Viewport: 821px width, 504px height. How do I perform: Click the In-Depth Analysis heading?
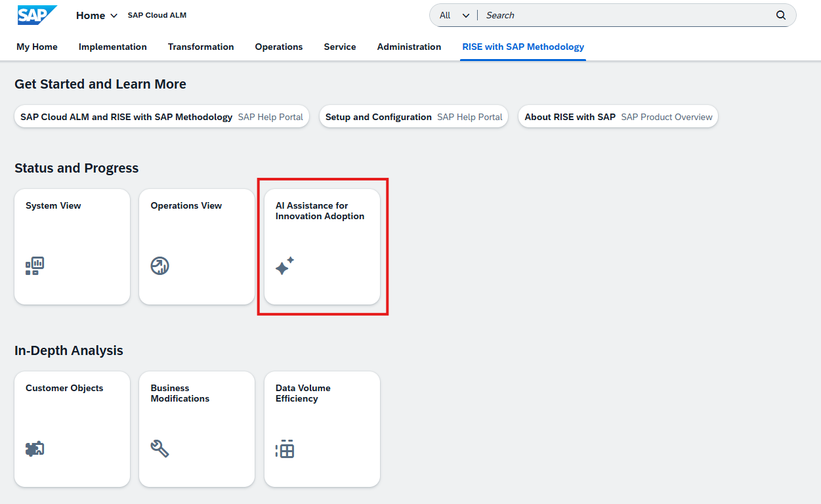69,350
